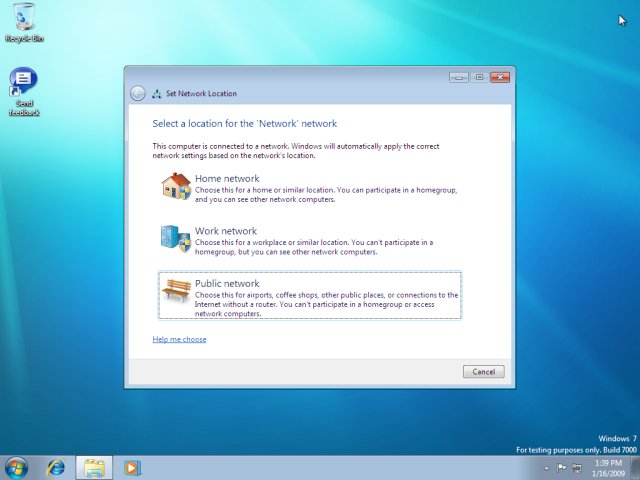Launch Internet Explorer from the taskbar

[56, 468]
